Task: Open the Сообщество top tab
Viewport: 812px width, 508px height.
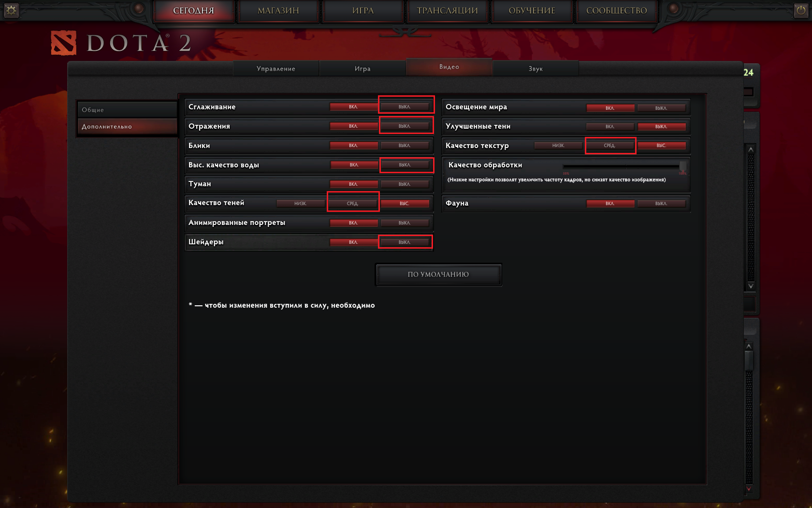Action: (617, 11)
